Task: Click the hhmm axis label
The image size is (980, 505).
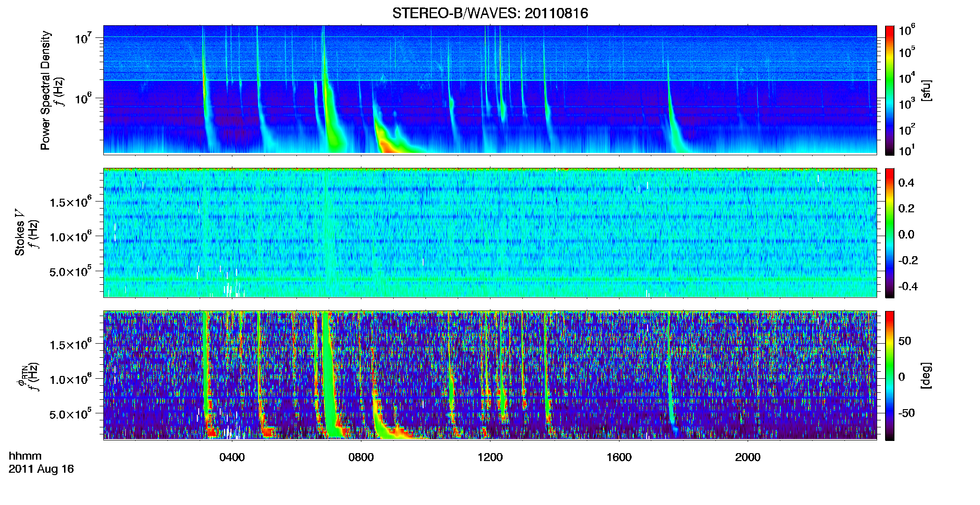Action: (x=25, y=456)
